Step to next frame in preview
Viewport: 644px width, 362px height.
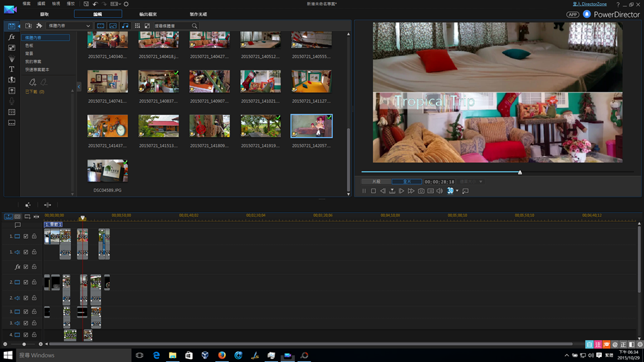pos(401,191)
